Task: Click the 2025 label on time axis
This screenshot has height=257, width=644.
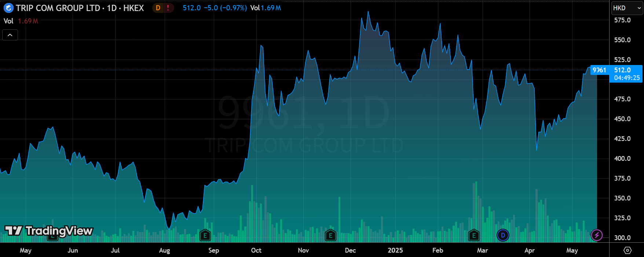Action: tap(395, 250)
